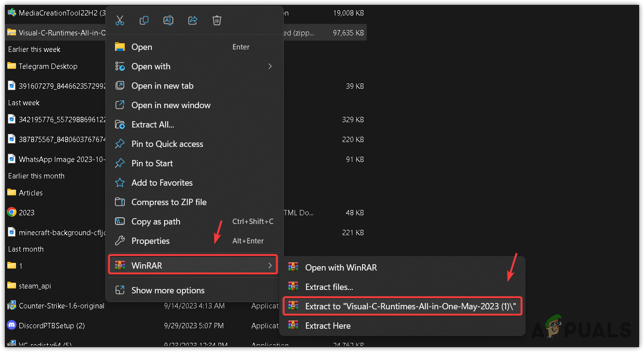Select Compress to ZIP file
Screen dimensions: 644x352
tap(195, 202)
